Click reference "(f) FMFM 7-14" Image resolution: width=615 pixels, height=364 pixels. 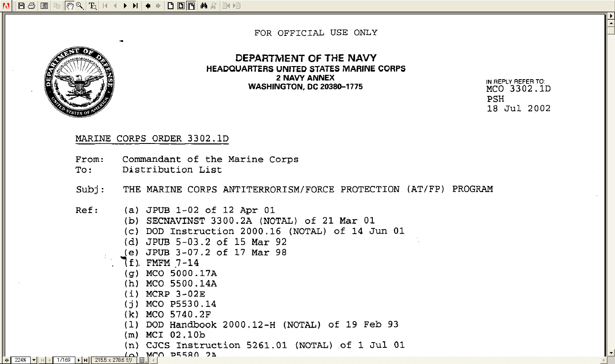coord(161,263)
